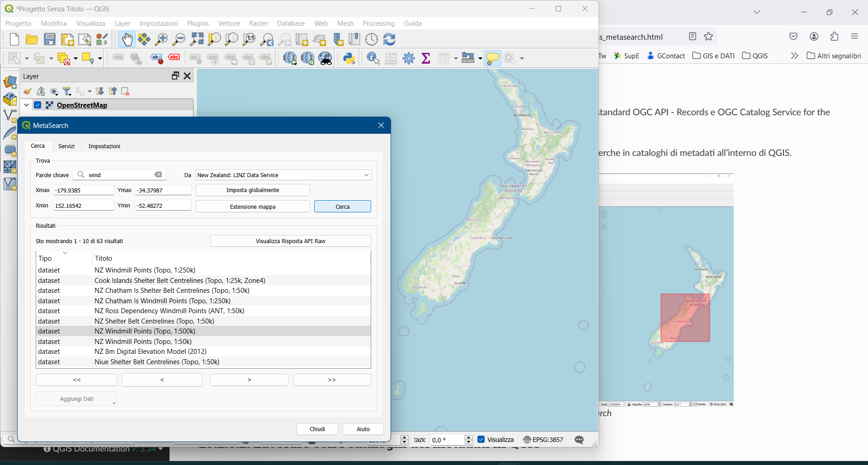Open new print layout icon
Image resolution: width=868 pixels, height=465 pixels.
(67, 40)
